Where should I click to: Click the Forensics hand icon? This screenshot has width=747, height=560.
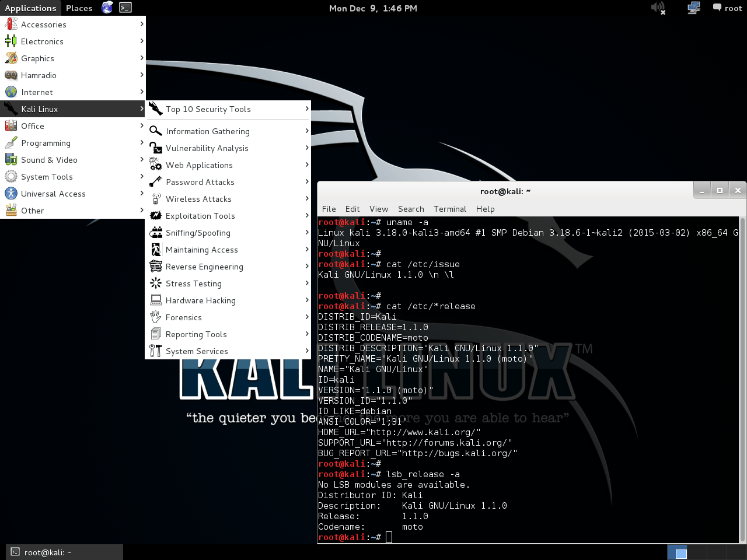(x=155, y=317)
